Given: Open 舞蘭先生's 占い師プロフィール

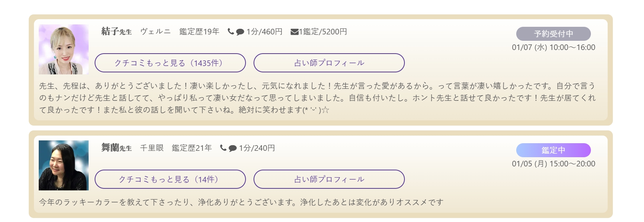Looking at the screenshot, I should click(329, 179).
